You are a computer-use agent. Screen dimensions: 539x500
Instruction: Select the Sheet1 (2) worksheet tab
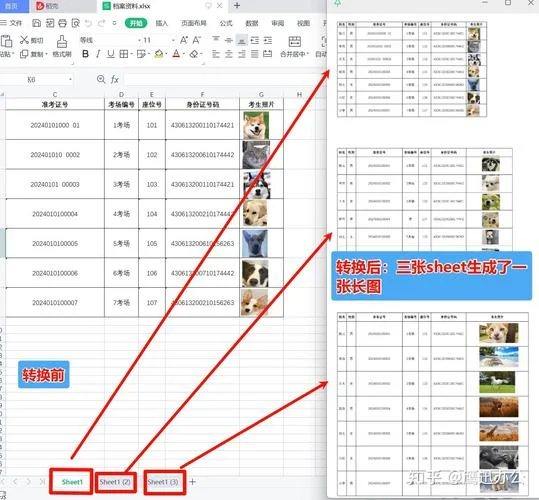pyautogui.click(x=115, y=482)
